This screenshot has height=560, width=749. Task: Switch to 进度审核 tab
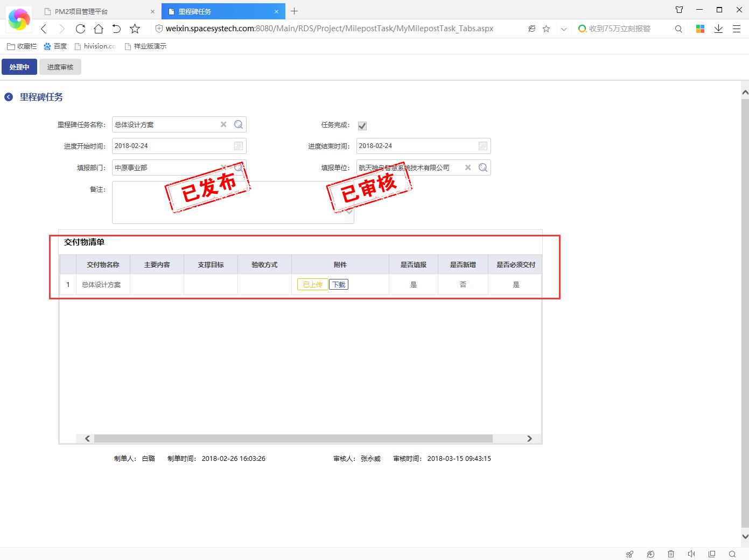[60, 67]
